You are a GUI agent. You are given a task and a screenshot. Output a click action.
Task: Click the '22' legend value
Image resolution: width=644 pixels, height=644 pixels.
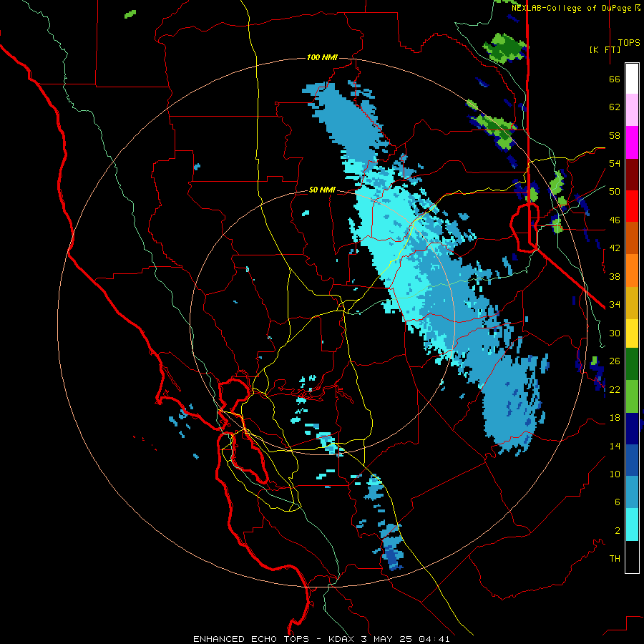(x=615, y=390)
